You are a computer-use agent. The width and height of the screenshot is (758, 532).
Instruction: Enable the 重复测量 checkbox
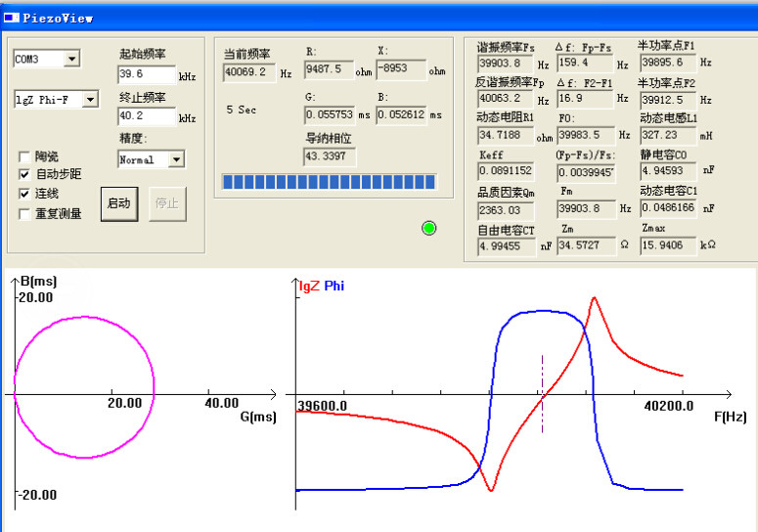pos(23,214)
